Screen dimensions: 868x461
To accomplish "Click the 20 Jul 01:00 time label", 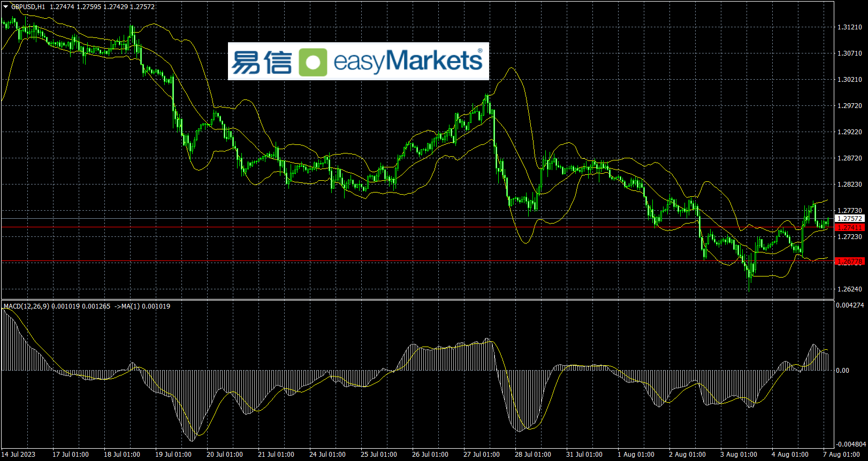I will pos(225,455).
